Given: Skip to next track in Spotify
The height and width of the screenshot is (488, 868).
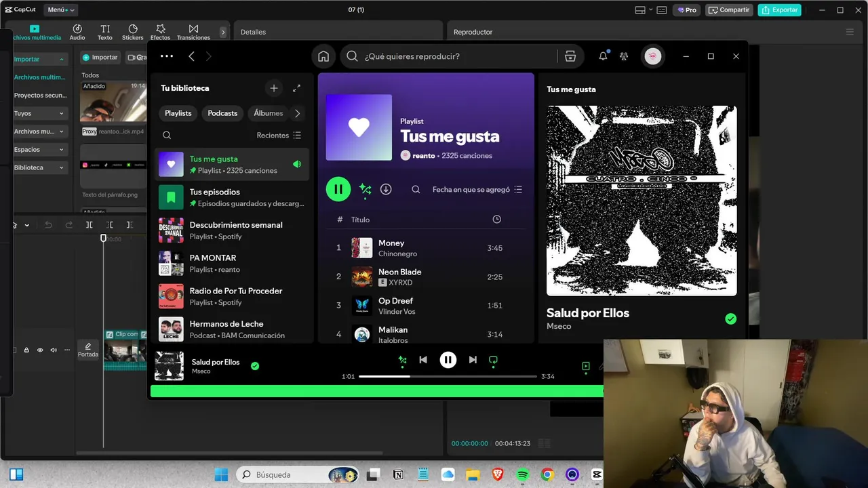Looking at the screenshot, I should 473,360.
